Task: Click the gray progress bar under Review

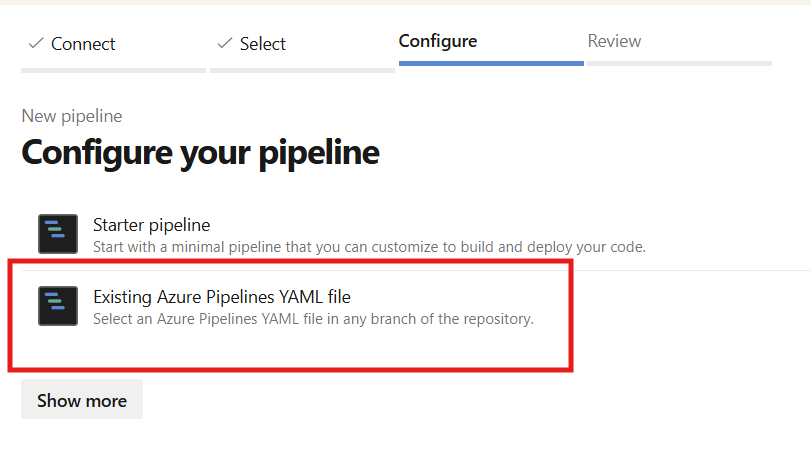Action: (680, 64)
